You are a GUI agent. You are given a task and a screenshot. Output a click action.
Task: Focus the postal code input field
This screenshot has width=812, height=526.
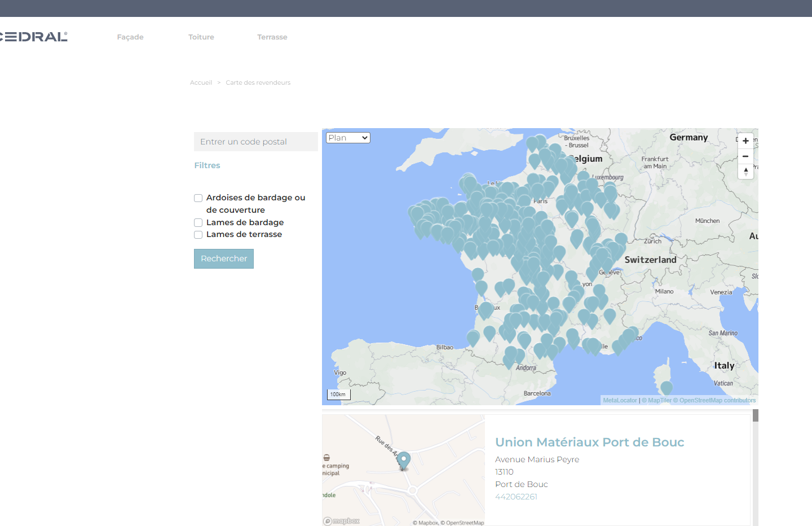(255, 142)
